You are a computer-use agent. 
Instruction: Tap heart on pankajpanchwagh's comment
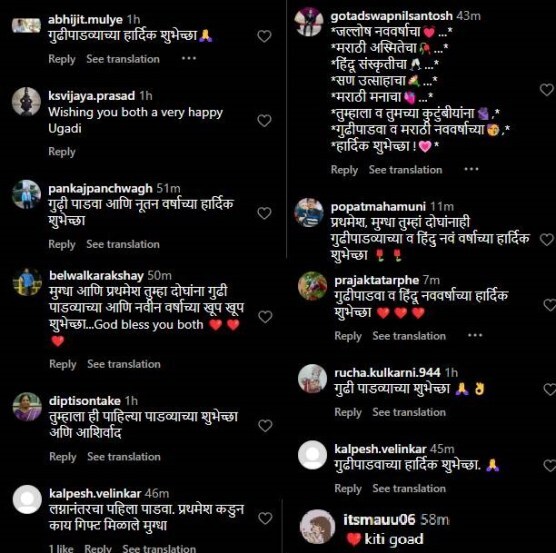coord(264,213)
